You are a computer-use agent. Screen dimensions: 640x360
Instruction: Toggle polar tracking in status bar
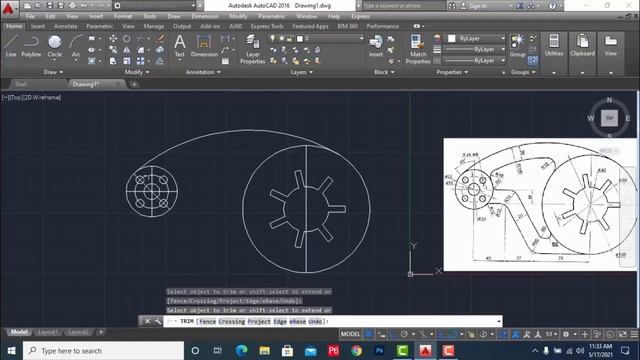404,334
